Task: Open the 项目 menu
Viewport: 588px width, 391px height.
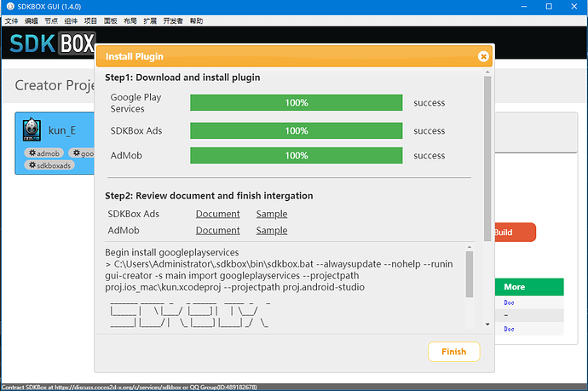Action: pyautogui.click(x=90, y=21)
